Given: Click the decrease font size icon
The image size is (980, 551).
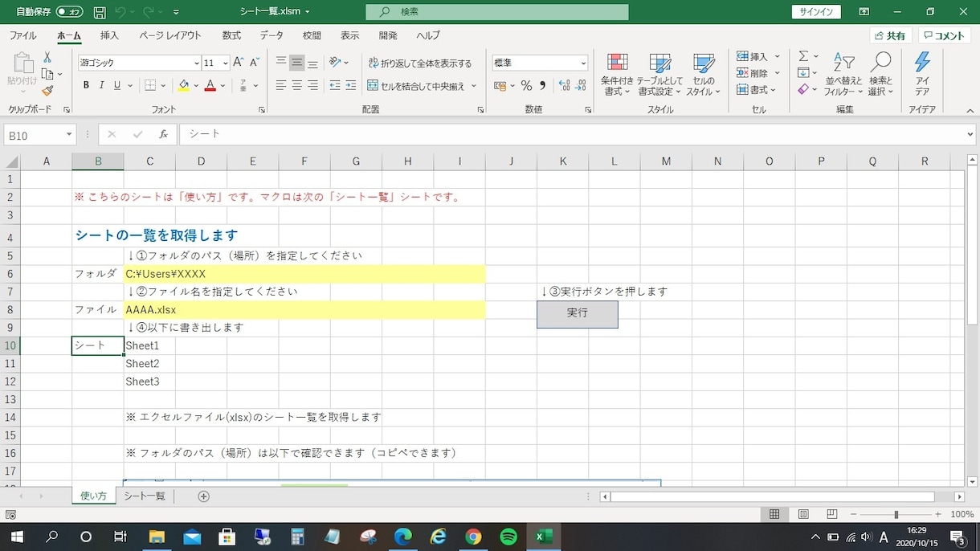Looking at the screenshot, I should [255, 63].
